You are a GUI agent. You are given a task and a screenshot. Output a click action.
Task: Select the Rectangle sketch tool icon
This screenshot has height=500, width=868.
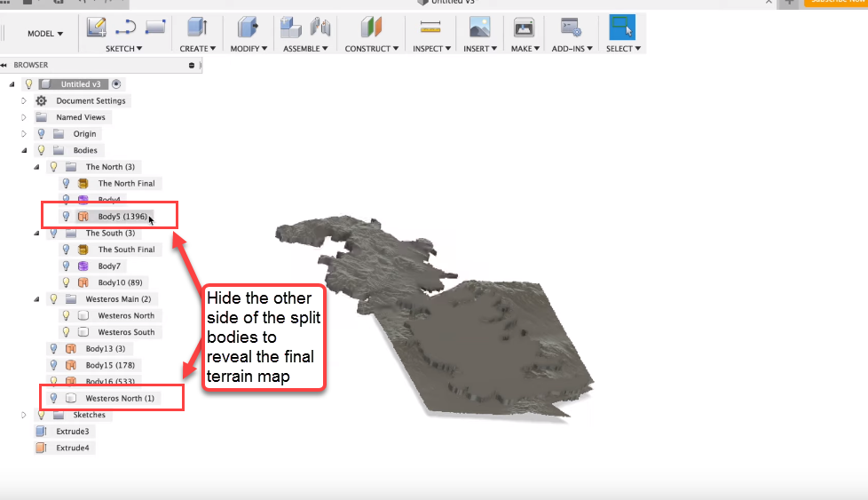(155, 27)
